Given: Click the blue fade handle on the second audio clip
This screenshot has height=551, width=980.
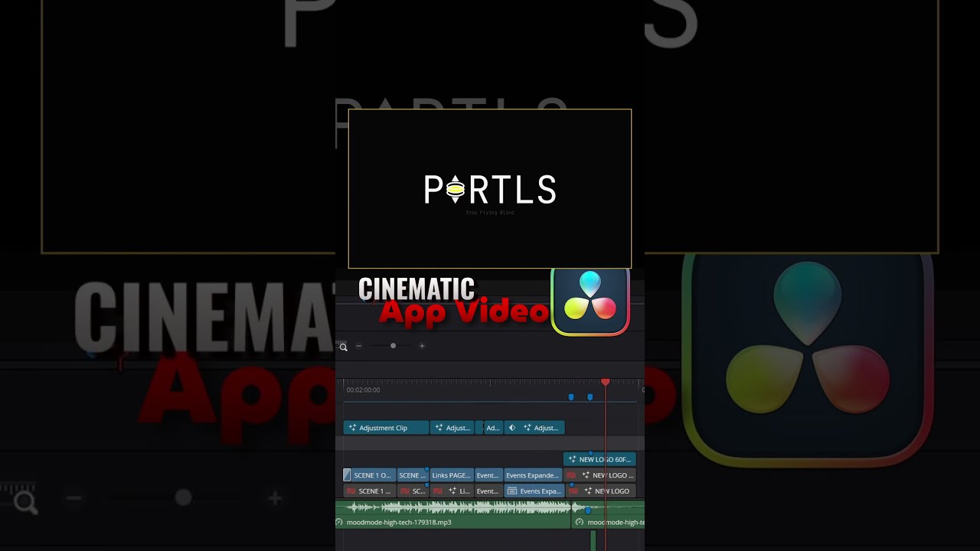Looking at the screenshot, I should [x=588, y=510].
